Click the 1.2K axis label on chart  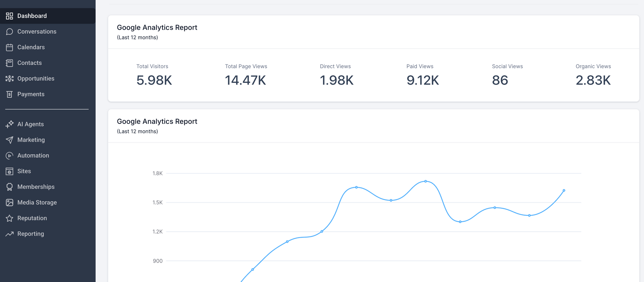158,232
